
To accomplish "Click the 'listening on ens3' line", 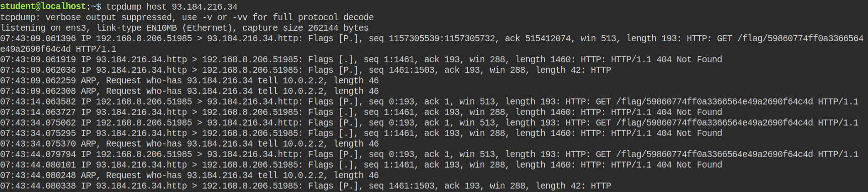I will click(x=184, y=27).
